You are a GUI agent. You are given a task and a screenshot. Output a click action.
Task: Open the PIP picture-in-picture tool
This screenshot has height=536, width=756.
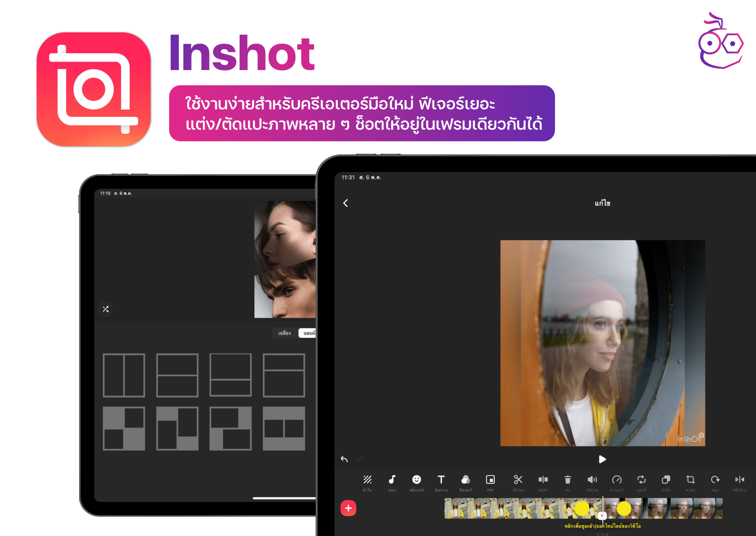[x=490, y=480]
